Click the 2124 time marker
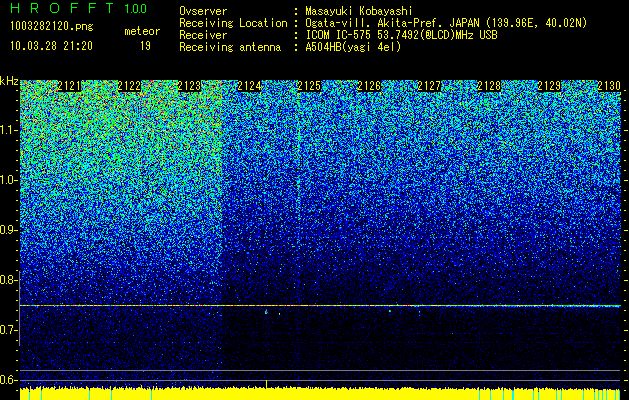The image size is (629, 400). (250, 86)
